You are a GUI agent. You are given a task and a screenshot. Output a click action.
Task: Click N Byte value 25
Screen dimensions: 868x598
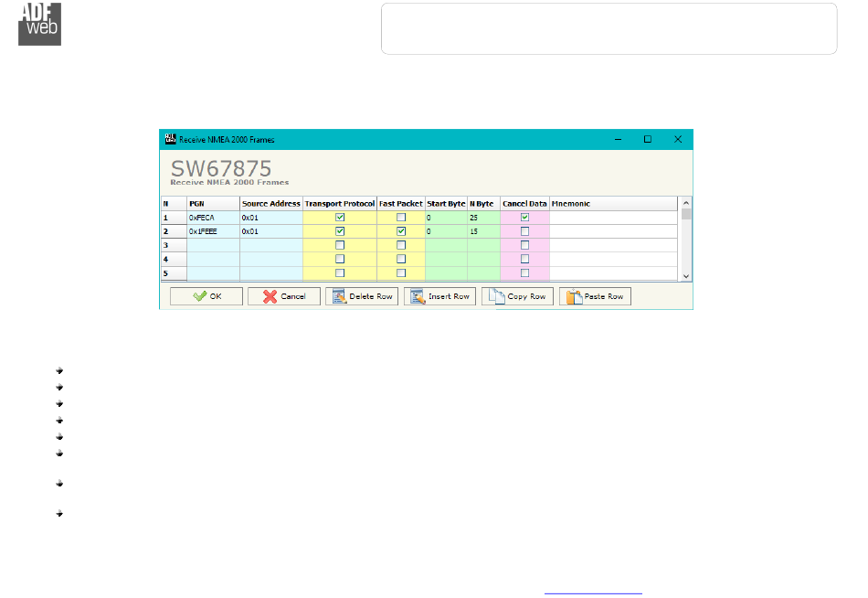click(484, 218)
